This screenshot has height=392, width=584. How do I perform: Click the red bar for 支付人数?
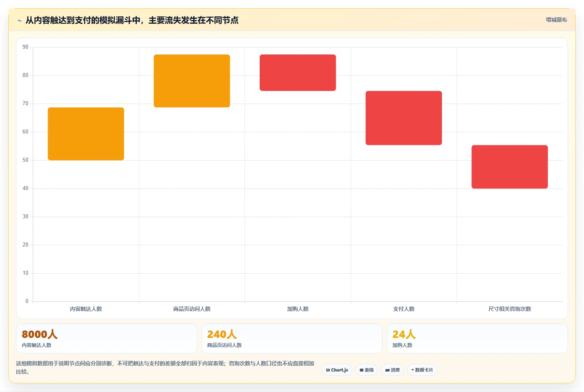[404, 118]
